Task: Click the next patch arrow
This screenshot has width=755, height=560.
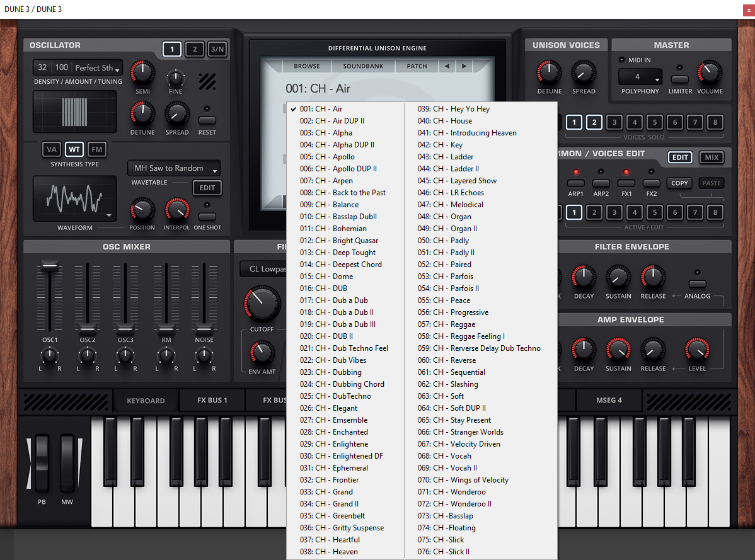Action: 464,66
